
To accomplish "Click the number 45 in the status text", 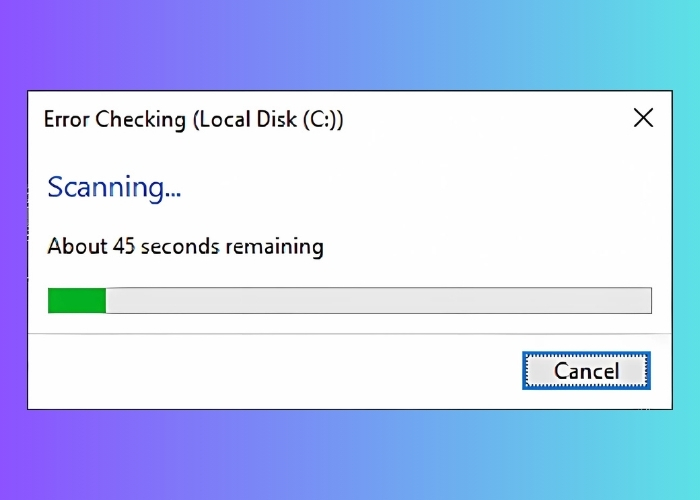I will (x=122, y=246).
